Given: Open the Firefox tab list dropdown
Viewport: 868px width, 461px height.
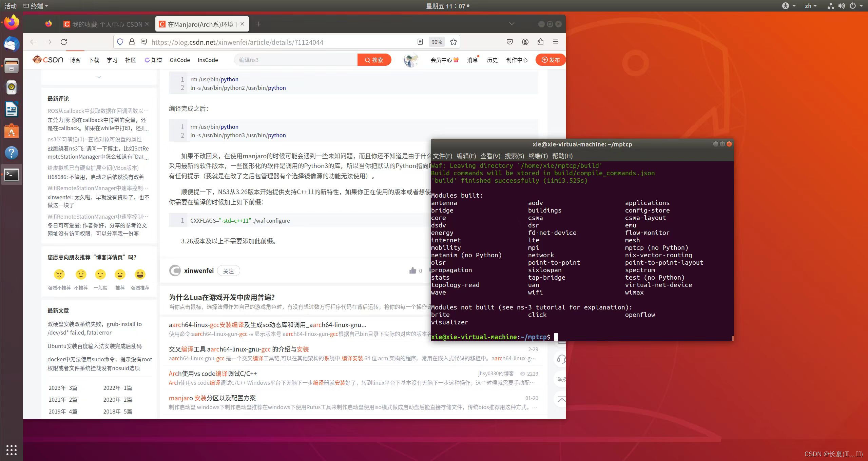Looking at the screenshot, I should click(512, 24).
